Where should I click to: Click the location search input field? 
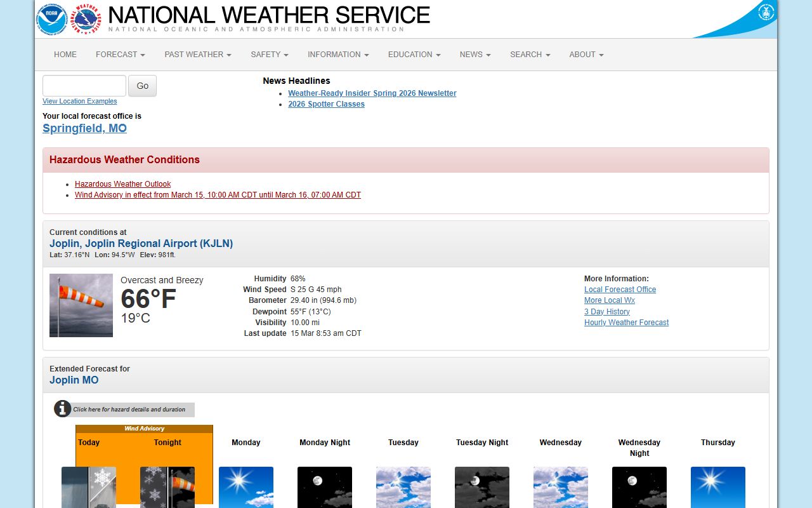coord(84,86)
